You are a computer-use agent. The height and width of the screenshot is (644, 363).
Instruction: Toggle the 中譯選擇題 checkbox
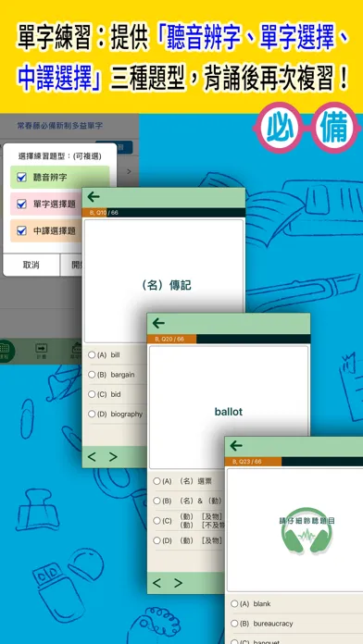coord(21,230)
